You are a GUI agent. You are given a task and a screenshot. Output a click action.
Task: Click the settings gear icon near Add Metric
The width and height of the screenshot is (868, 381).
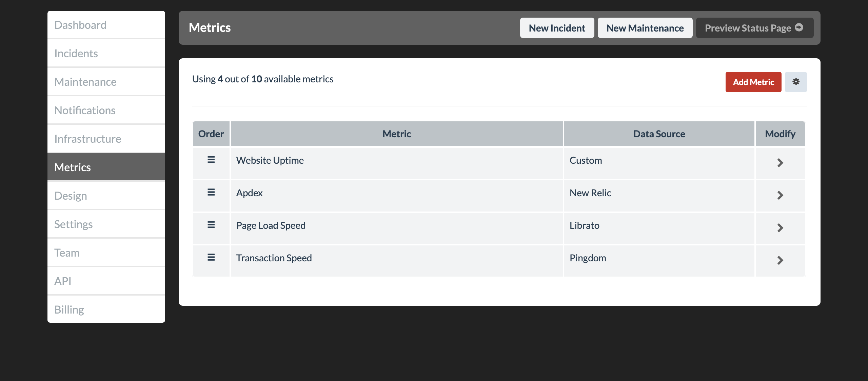tap(795, 82)
